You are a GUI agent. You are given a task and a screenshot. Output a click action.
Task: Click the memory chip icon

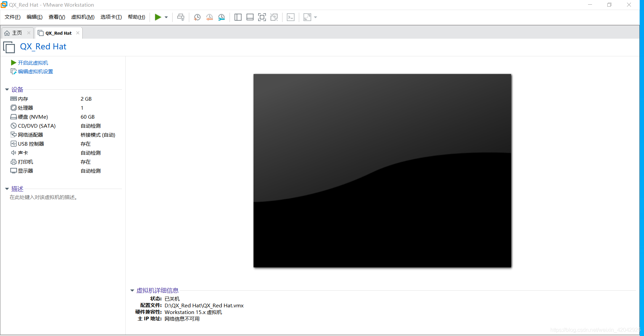[x=13, y=99]
